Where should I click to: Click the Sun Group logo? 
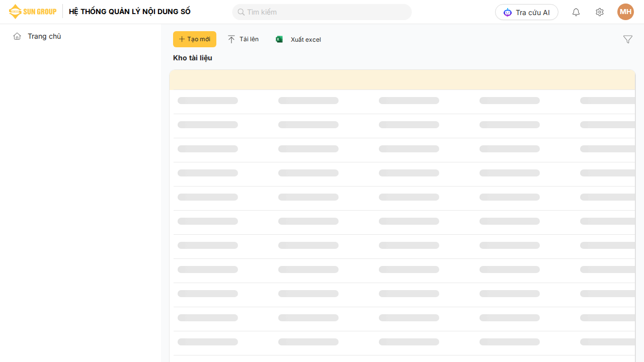32,12
